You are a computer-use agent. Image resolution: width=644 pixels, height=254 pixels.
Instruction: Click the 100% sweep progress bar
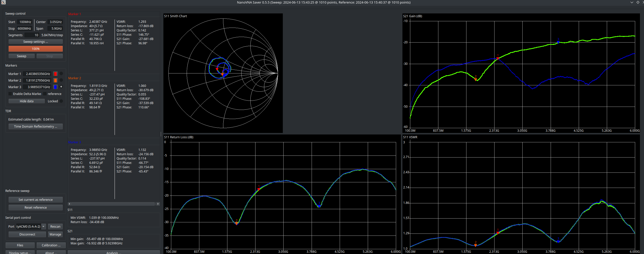pos(36,49)
